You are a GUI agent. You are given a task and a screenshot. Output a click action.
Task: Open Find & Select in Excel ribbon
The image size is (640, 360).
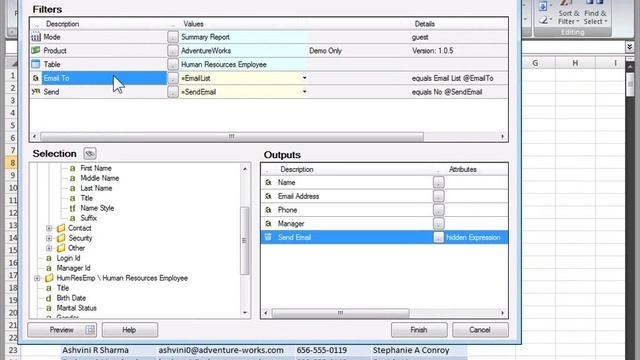pyautogui.click(x=595, y=13)
